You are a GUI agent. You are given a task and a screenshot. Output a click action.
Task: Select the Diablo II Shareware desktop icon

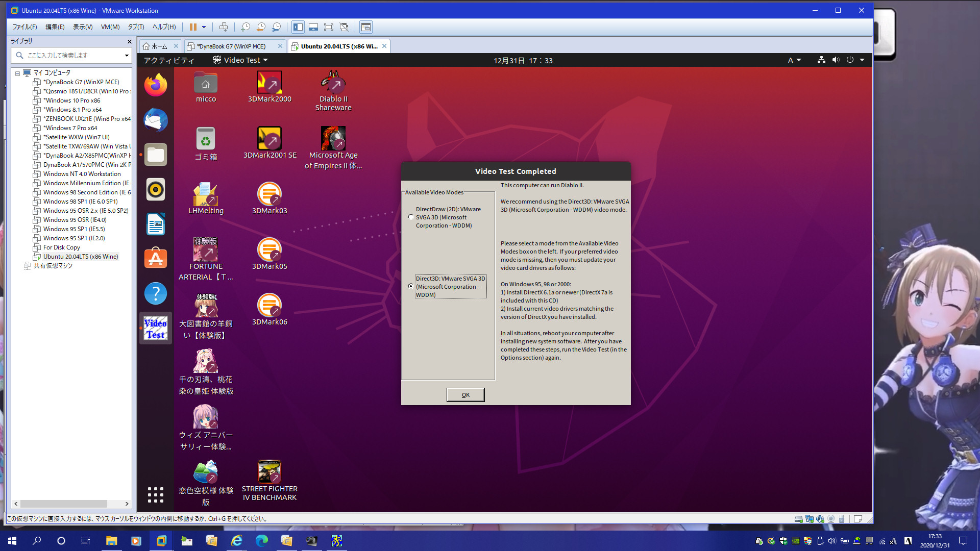pos(333,91)
